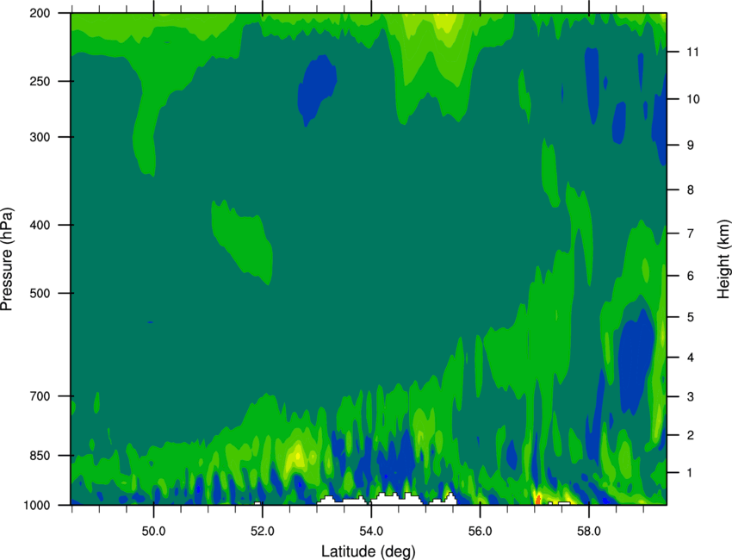Click the 50.0 latitude tick label

[x=153, y=531]
